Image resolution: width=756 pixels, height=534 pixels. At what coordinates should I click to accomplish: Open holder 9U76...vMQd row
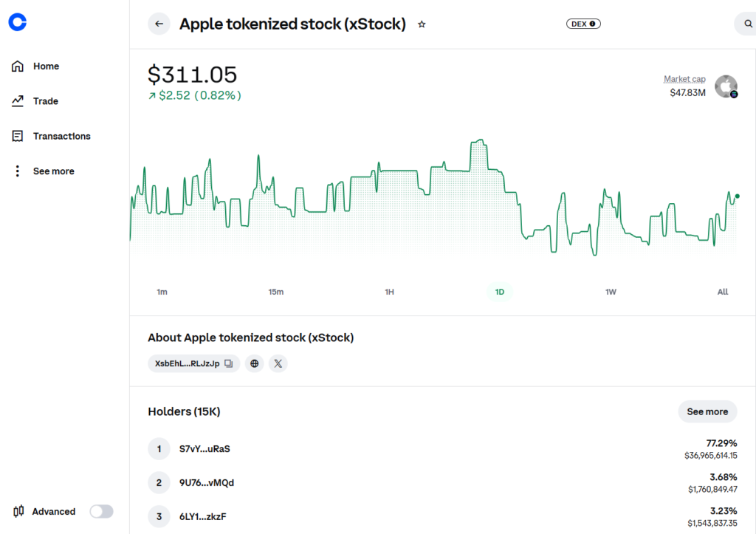(x=442, y=483)
